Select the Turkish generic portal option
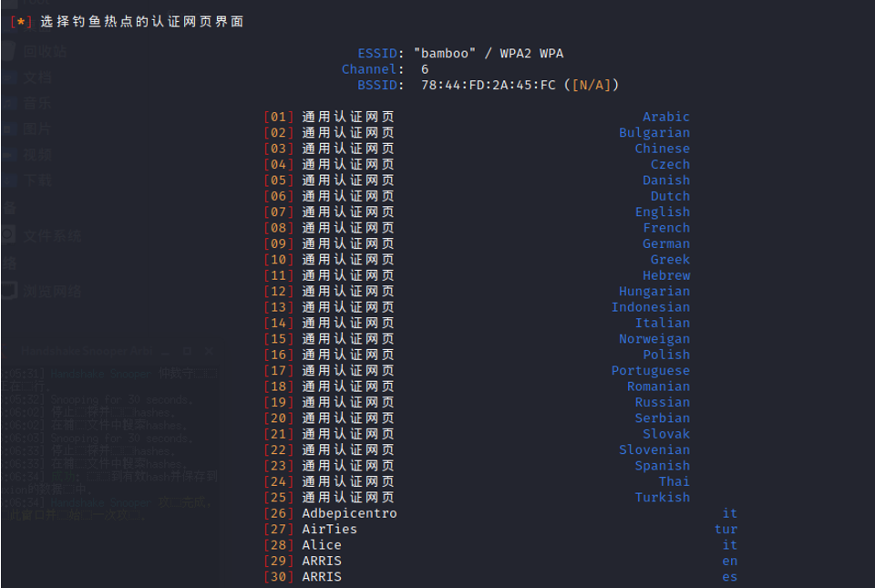This screenshot has height=588, width=875. (346, 497)
